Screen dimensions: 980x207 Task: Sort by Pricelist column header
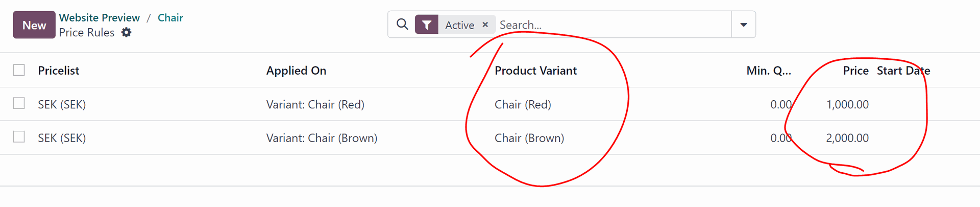click(59, 71)
